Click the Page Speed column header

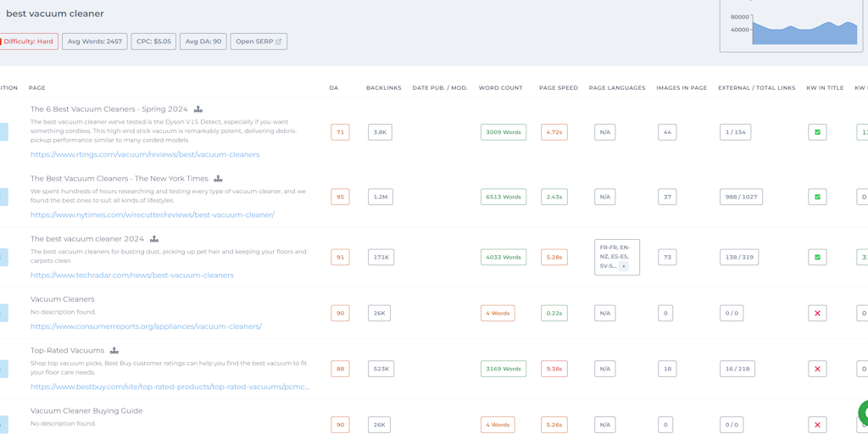[x=558, y=88]
